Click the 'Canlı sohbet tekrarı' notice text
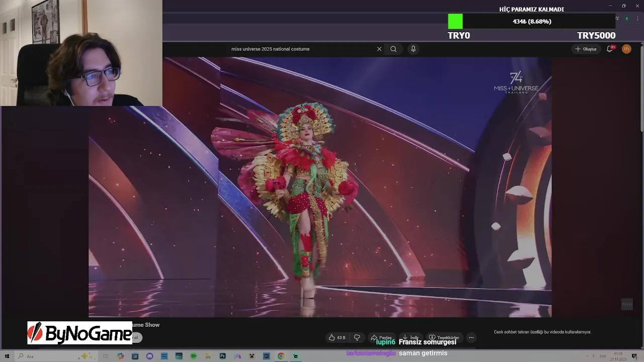Viewport: 644px width, 362px height. 542,332
